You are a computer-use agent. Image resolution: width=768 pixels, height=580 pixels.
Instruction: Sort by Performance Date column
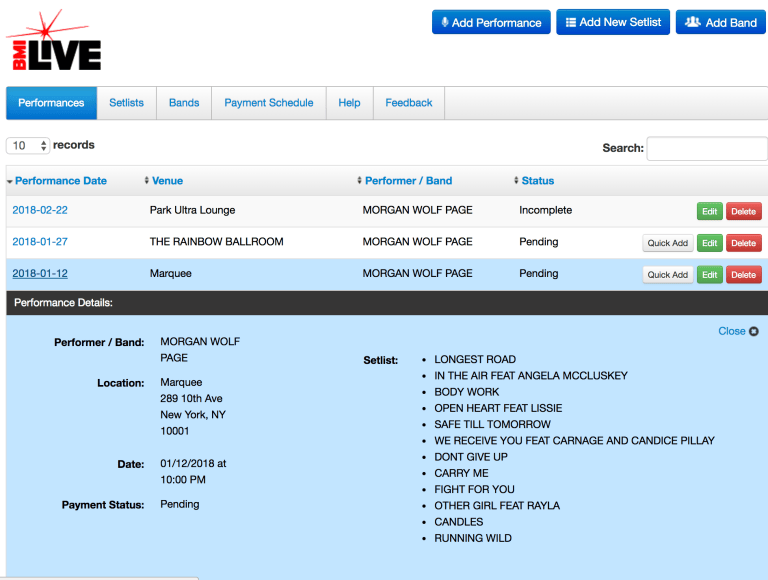point(61,181)
